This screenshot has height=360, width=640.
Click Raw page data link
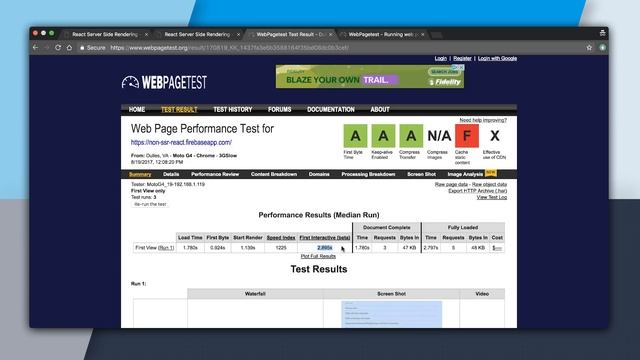(x=451, y=184)
